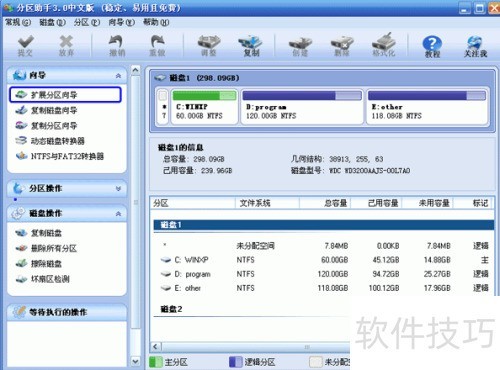Click the 放弃 (discard) X icon

point(66,45)
